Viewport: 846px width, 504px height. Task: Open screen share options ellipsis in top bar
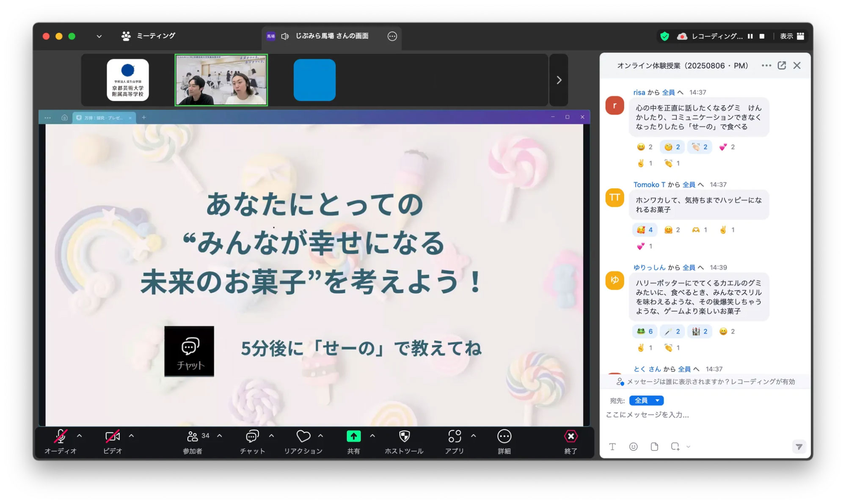click(392, 36)
